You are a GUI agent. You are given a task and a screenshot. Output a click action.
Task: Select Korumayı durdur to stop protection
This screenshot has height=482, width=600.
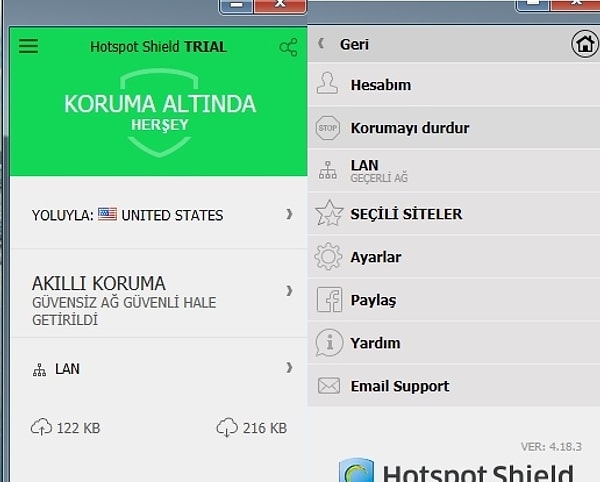(x=454, y=128)
